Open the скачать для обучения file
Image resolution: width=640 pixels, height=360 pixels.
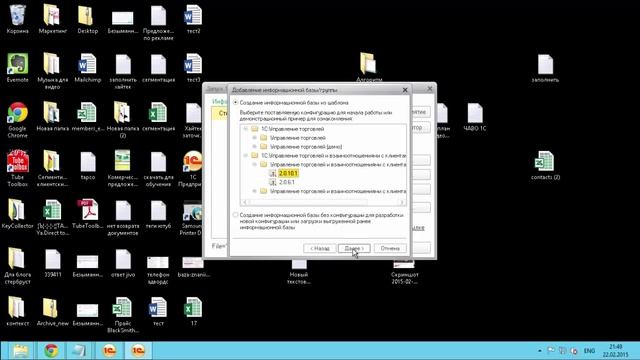click(x=158, y=168)
